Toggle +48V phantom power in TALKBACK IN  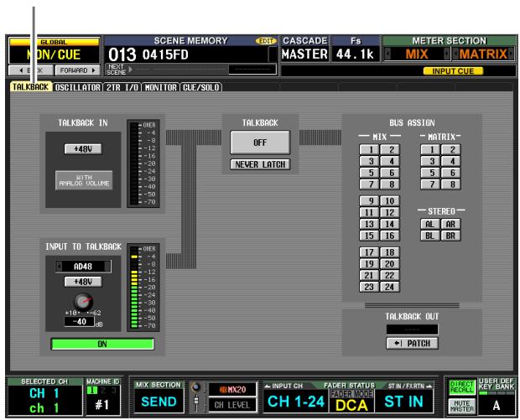83,149
